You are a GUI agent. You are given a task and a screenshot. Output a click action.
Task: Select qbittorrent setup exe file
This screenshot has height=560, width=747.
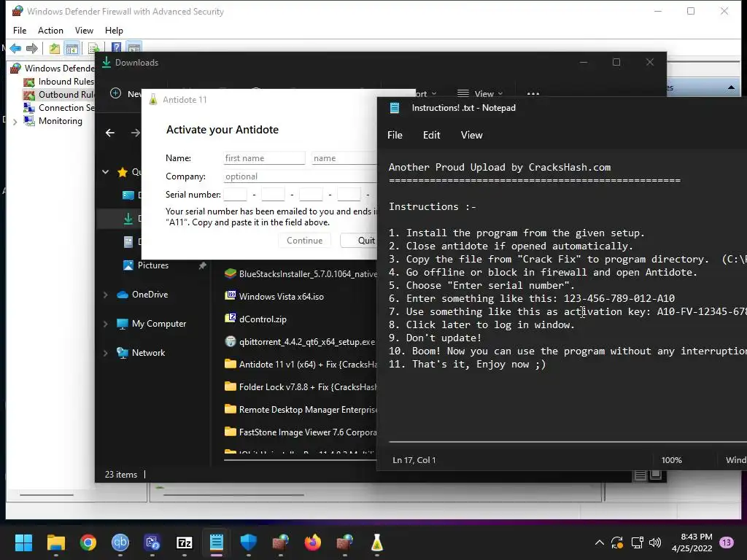coord(300,342)
